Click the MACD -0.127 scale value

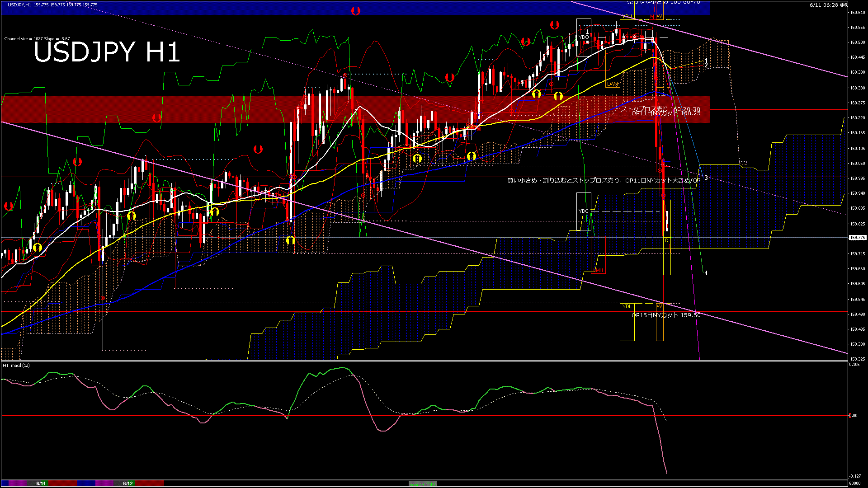(855, 476)
